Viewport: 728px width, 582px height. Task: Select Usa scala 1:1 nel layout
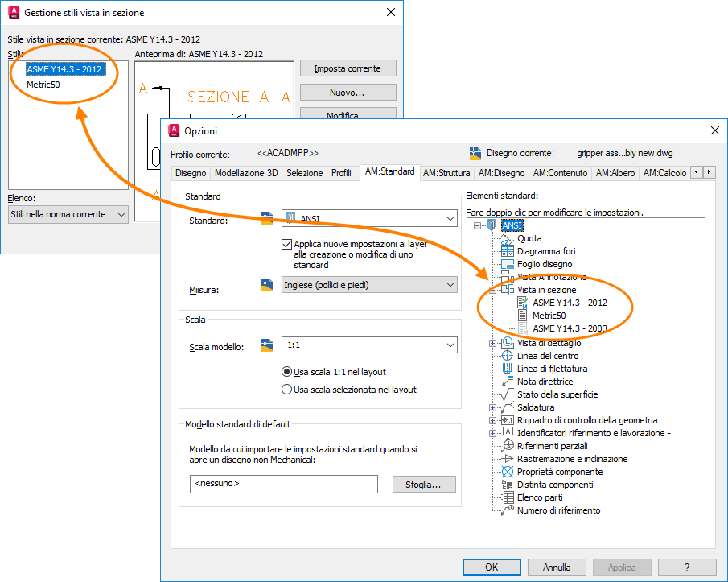click(x=287, y=372)
